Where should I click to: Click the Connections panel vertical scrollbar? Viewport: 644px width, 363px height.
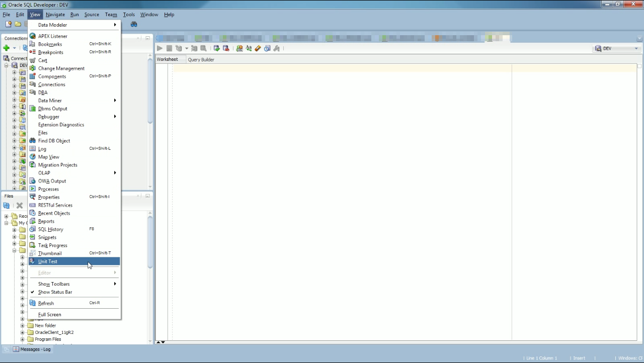click(x=150, y=90)
